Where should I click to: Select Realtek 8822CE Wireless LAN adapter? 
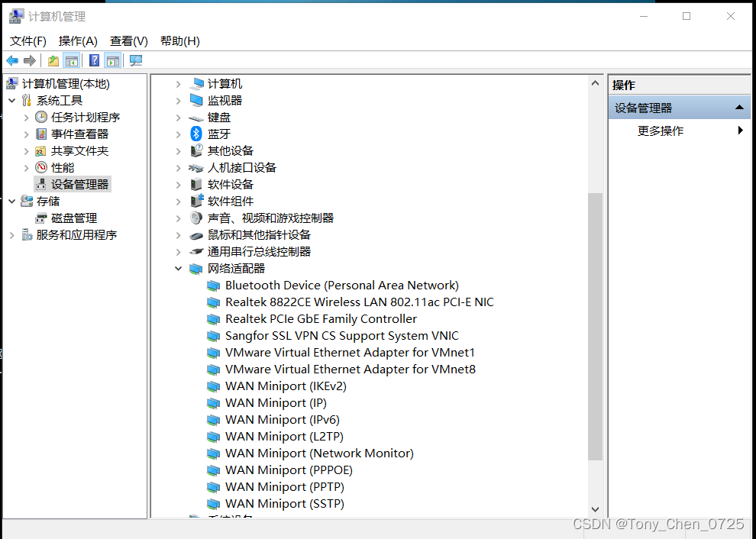[x=359, y=302]
